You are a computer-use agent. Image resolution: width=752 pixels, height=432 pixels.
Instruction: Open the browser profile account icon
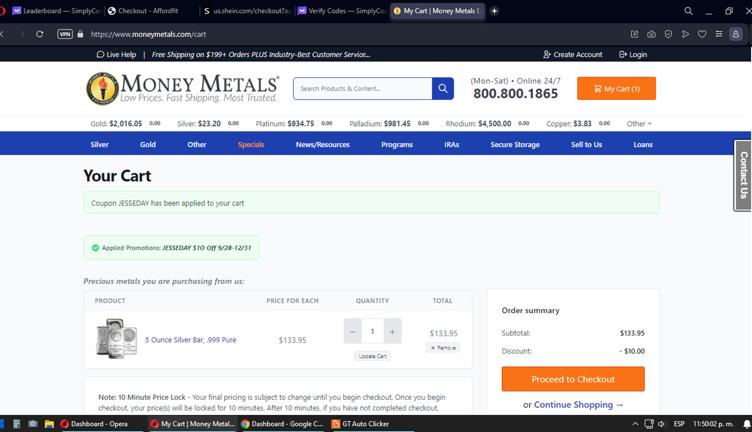coord(736,34)
